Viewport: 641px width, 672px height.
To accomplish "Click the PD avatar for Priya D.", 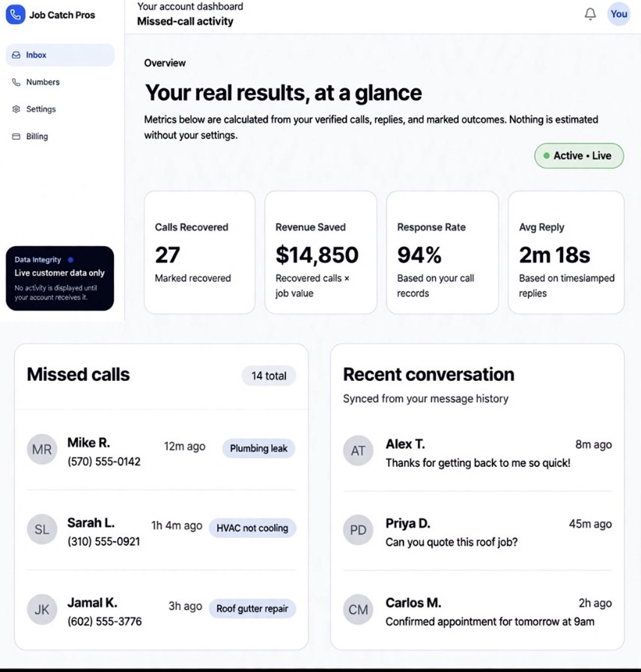I will pos(358,530).
